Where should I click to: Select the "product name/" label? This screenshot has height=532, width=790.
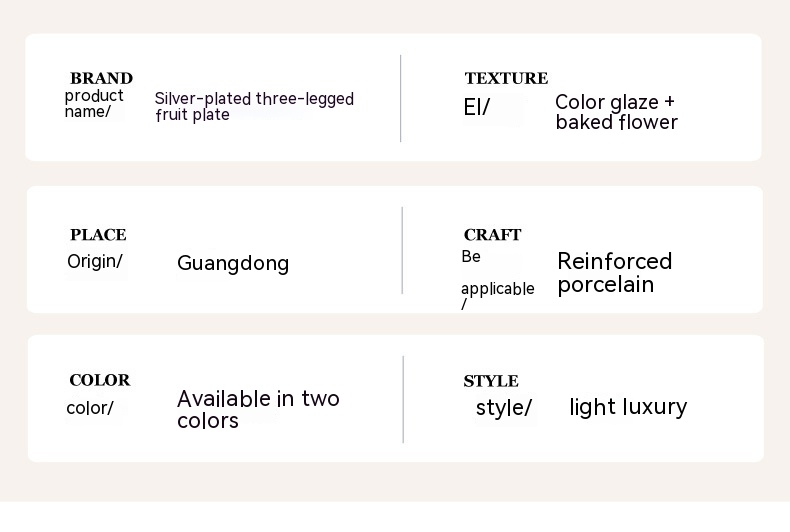pos(94,104)
